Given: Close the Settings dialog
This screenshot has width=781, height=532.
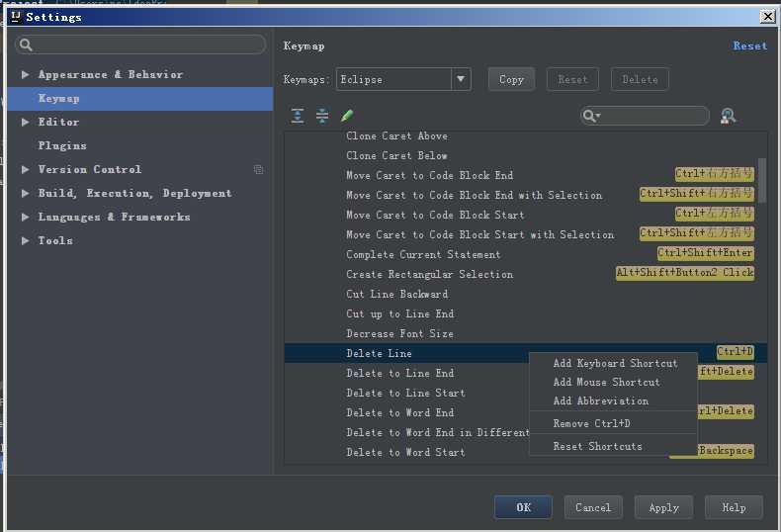Looking at the screenshot, I should coord(767,17).
